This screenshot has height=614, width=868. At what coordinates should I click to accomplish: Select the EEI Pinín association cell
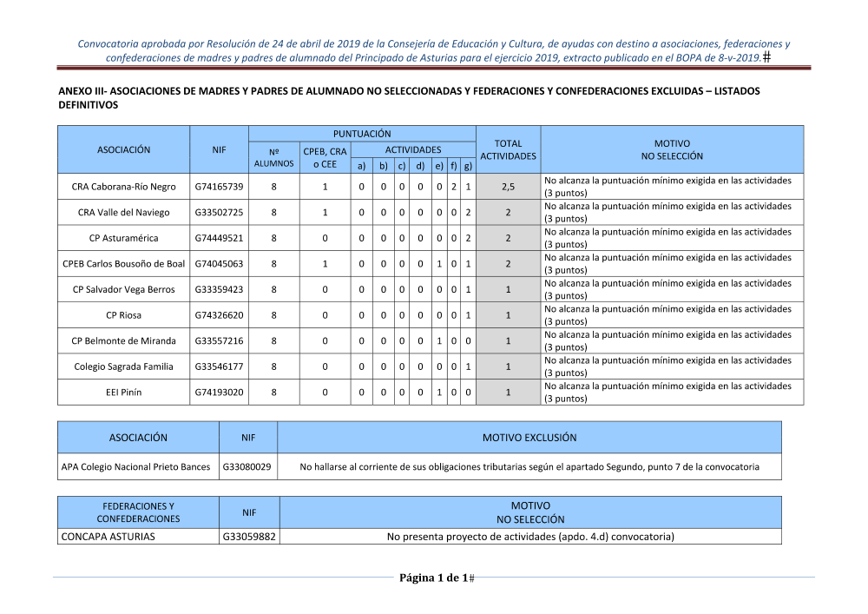click(124, 392)
